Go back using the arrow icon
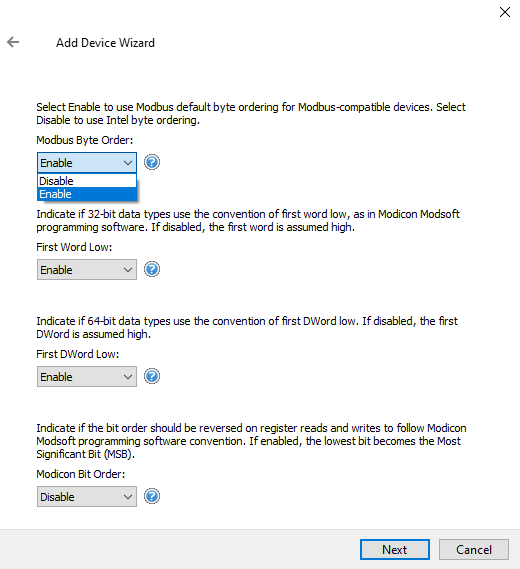Screen dimensions: 520x569 [x=13, y=42]
